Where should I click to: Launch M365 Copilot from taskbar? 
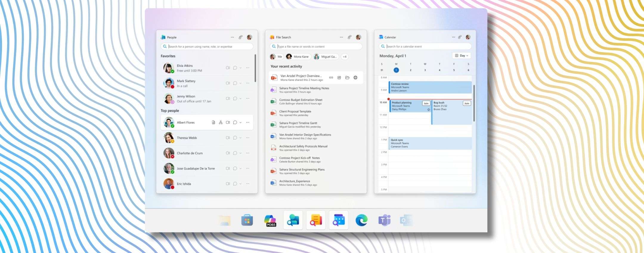(x=270, y=221)
